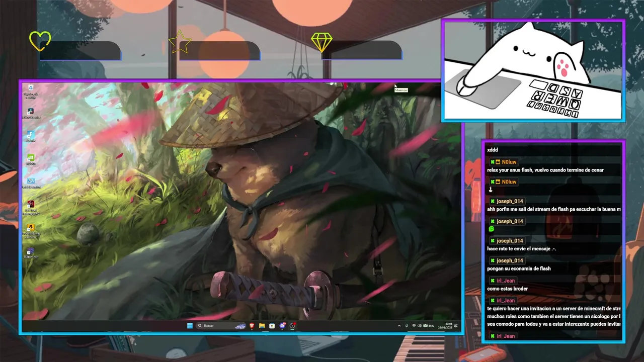Click the message 'ahh porfin me sali del stream'
644x362 pixels.
pos(553,209)
